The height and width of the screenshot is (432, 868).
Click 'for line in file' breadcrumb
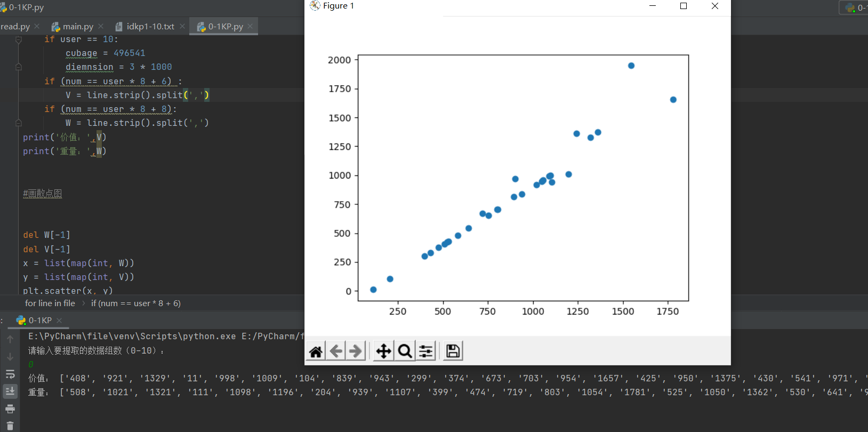pyautogui.click(x=50, y=303)
